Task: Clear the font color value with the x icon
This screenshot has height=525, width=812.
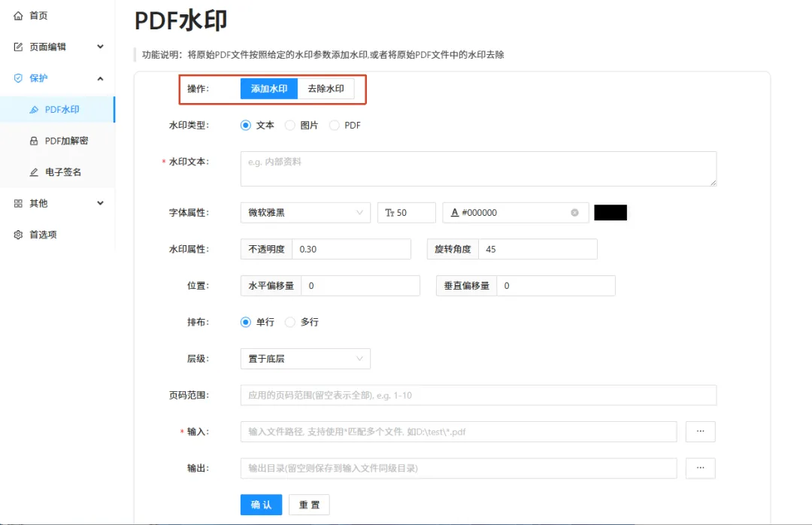Action: (575, 213)
